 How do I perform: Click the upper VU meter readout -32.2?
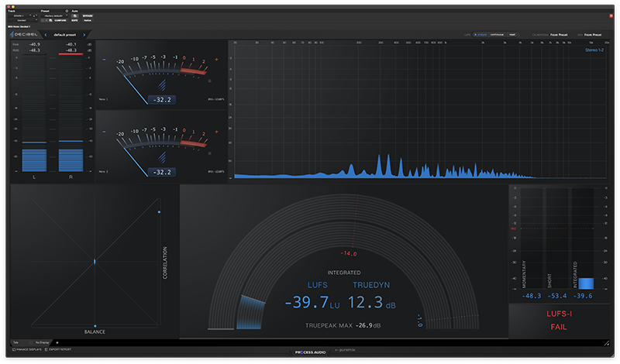pyautogui.click(x=162, y=100)
